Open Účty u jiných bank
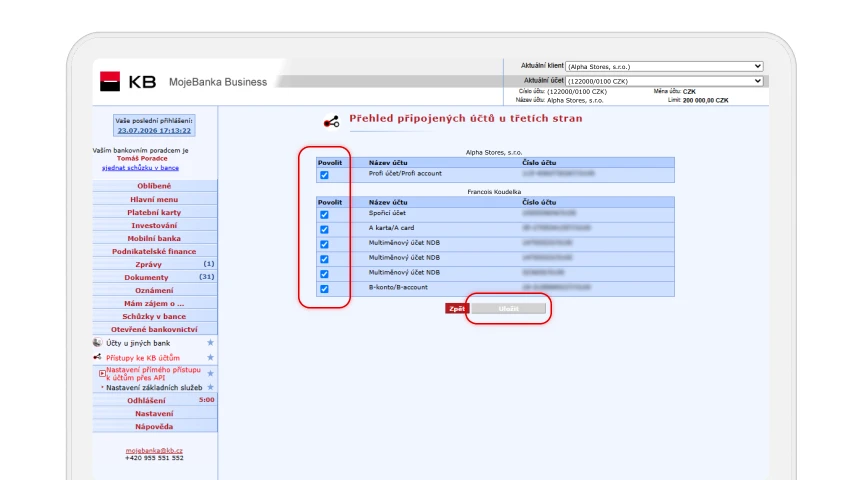 pyautogui.click(x=138, y=343)
